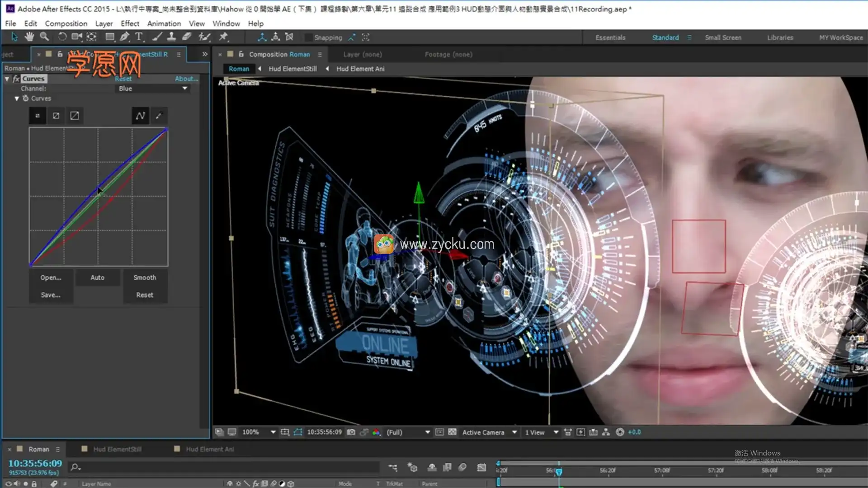
Task: Open the Graph Editor in timeline
Action: tap(481, 467)
